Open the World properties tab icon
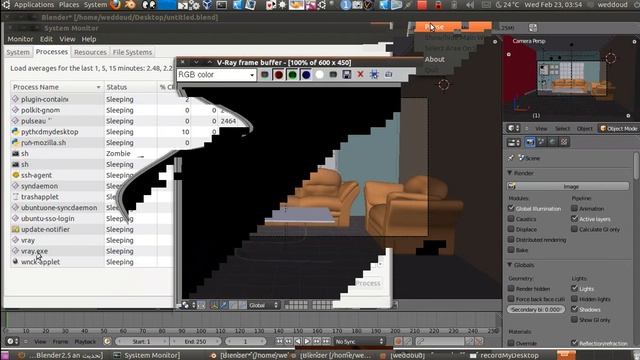Screen dimensions: 640x360 pyautogui.click(x=552, y=142)
